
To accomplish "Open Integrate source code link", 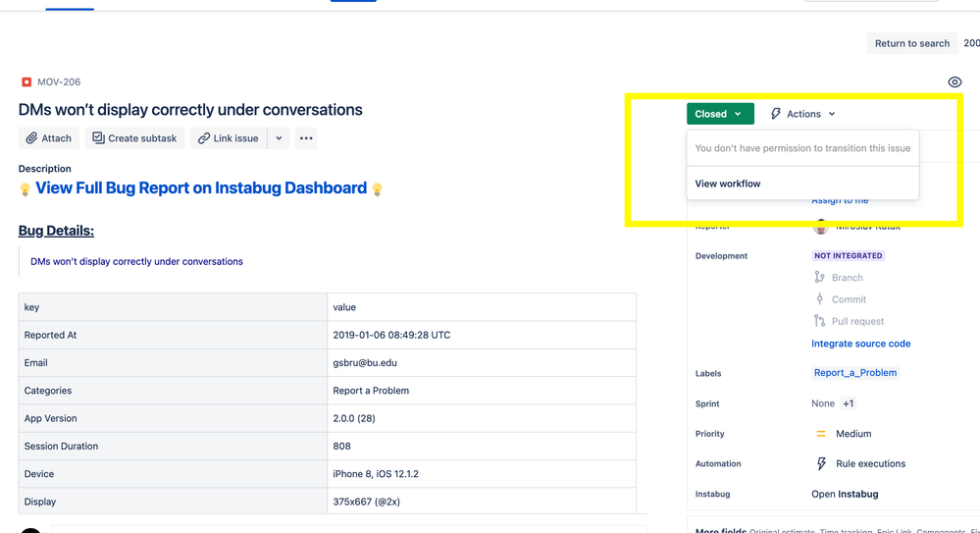I will pos(860,344).
